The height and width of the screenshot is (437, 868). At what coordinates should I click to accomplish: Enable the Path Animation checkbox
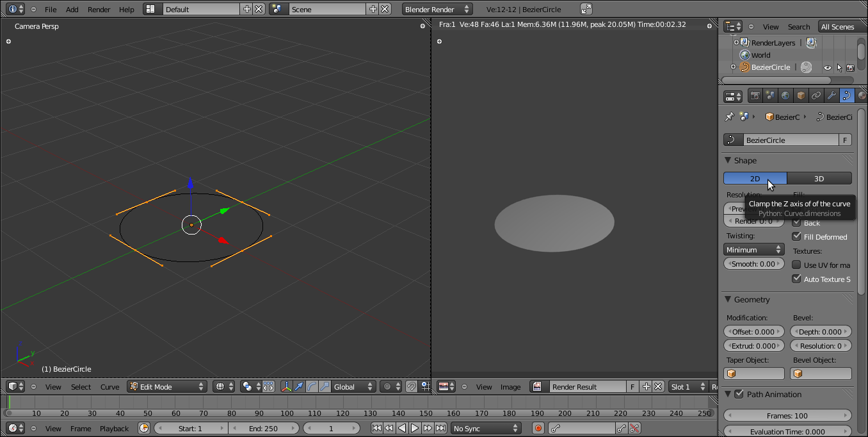739,394
